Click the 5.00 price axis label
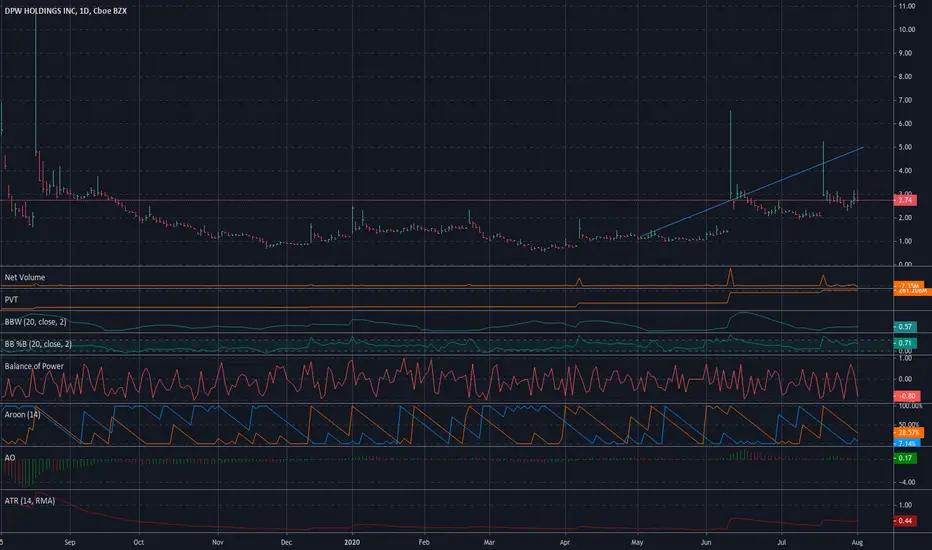Screen dimensions: 932x550 point(905,147)
